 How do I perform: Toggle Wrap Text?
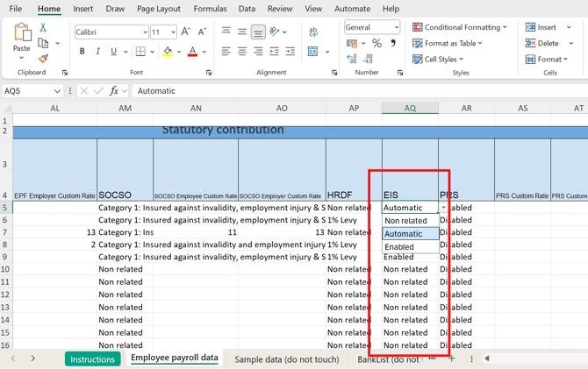(313, 32)
